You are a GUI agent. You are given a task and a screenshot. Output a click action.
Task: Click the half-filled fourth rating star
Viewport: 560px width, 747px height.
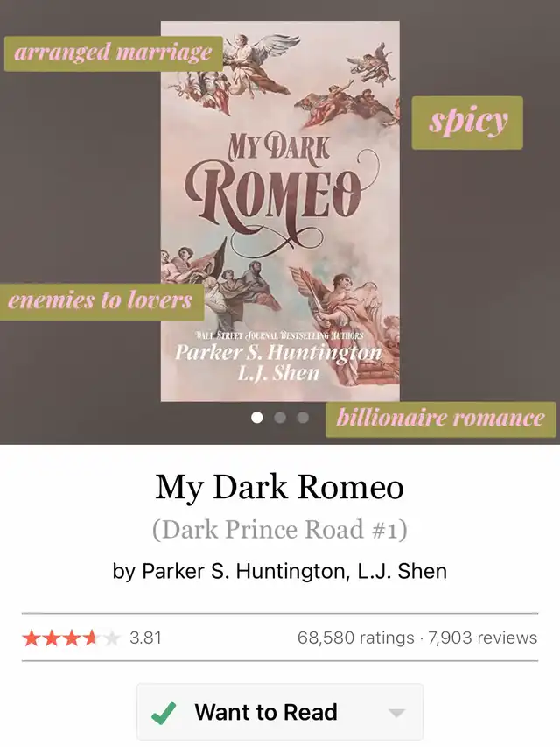click(x=91, y=638)
